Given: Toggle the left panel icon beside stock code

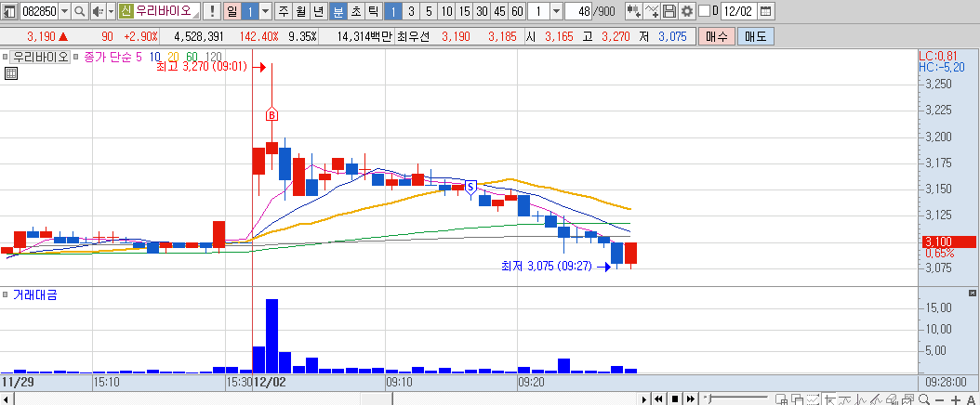Looking at the screenshot, I should (x=9, y=11).
